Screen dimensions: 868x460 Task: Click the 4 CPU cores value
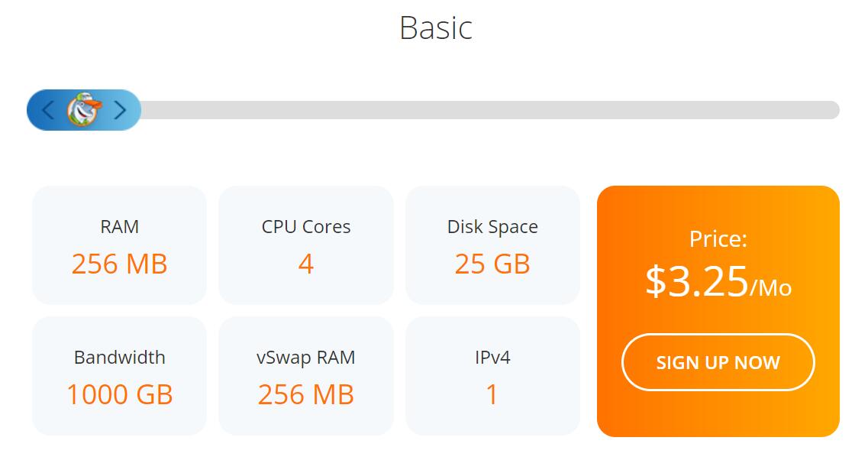306,264
